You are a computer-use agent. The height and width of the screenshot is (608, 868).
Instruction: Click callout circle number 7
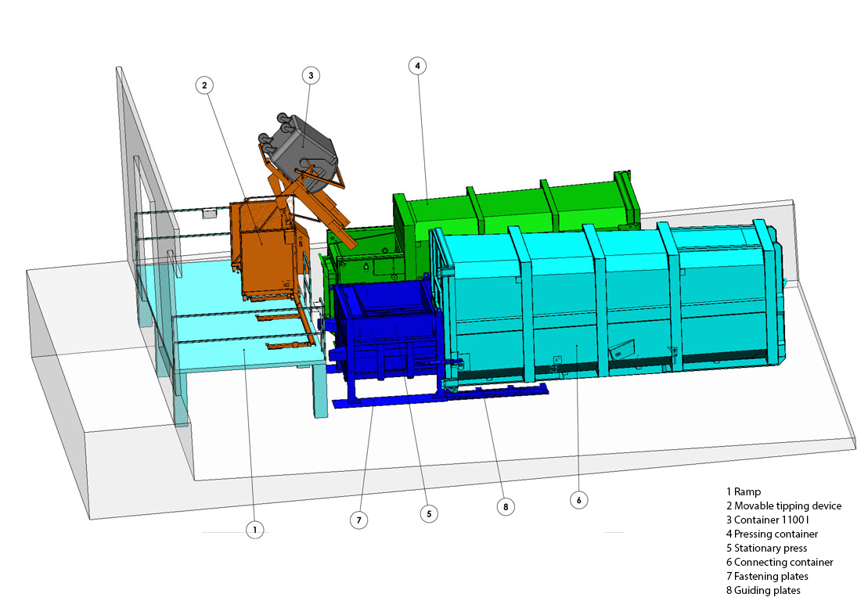point(358,520)
